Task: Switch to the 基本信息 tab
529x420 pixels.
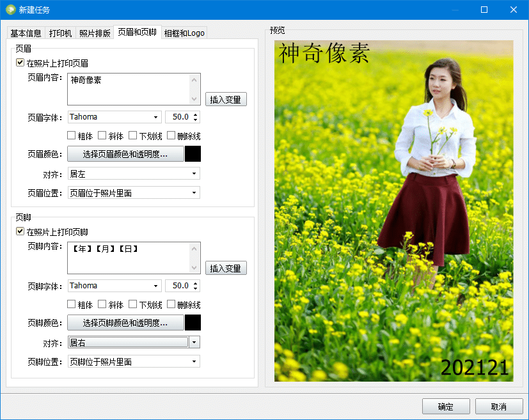Action: tap(26, 33)
